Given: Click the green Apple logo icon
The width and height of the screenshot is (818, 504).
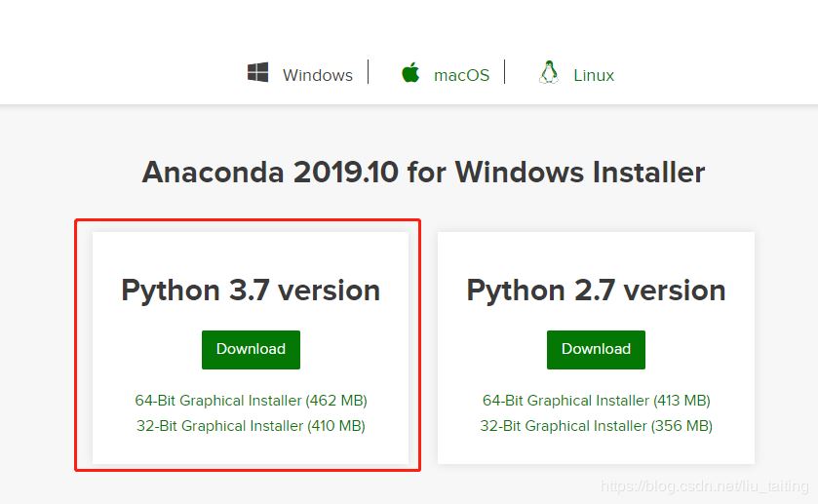Looking at the screenshot, I should pyautogui.click(x=410, y=73).
